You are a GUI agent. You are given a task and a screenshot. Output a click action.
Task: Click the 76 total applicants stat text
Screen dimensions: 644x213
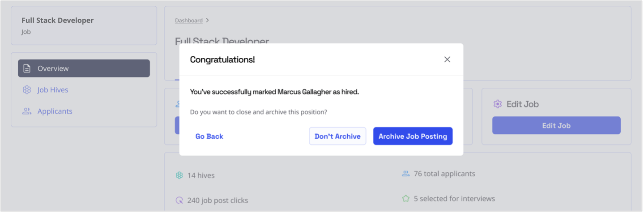pyautogui.click(x=444, y=174)
